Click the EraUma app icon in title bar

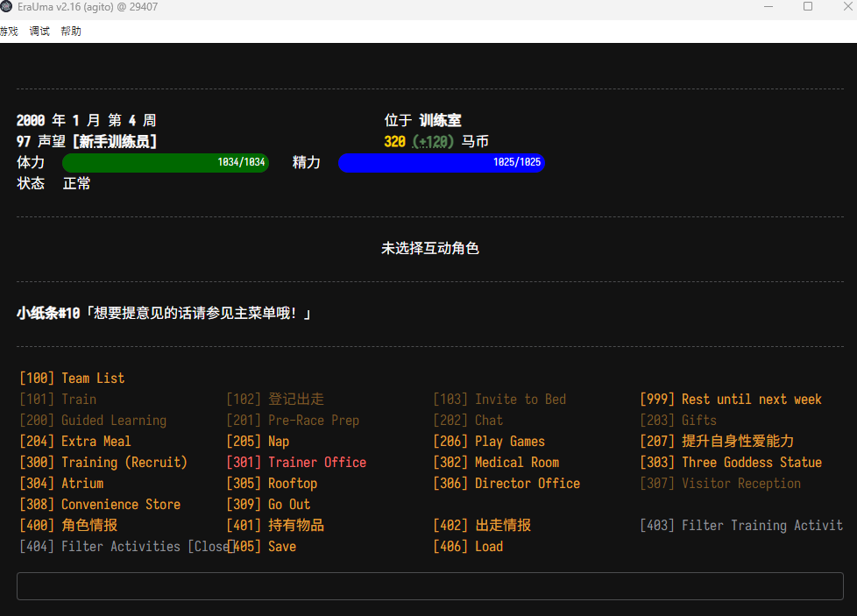(x=6, y=7)
